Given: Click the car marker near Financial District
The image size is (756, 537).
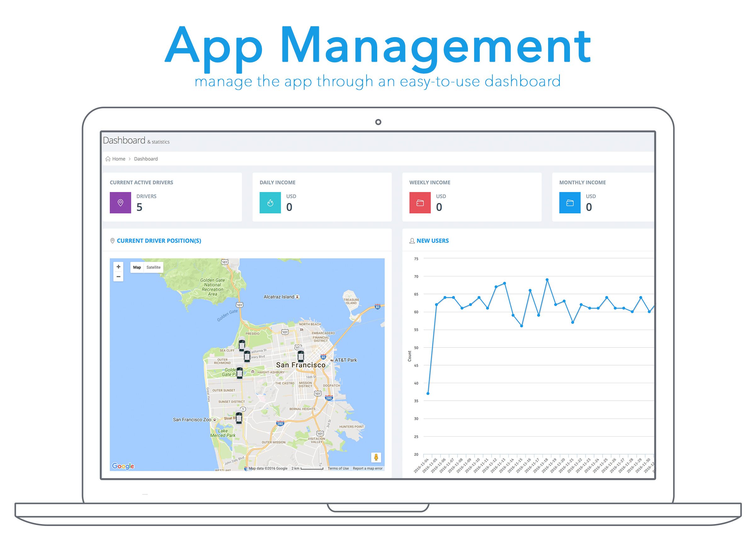Looking at the screenshot, I should pyautogui.click(x=300, y=356).
